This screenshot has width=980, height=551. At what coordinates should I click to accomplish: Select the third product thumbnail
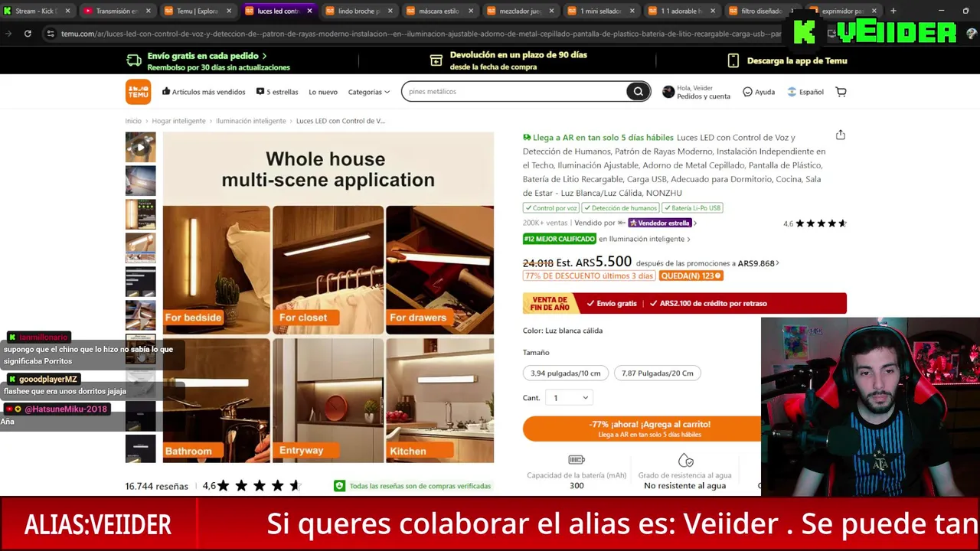[x=140, y=214]
